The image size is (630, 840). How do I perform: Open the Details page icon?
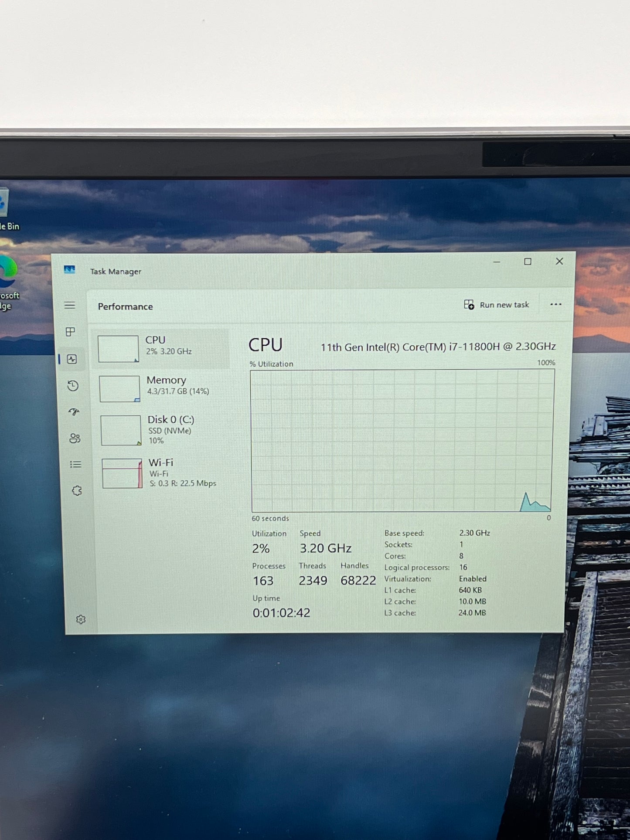click(76, 465)
